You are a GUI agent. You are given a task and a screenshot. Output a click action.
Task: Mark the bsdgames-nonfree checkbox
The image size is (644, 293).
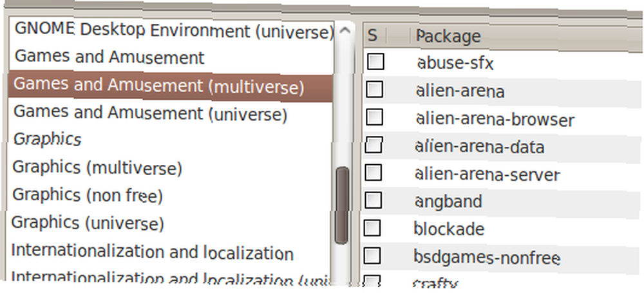tap(372, 256)
